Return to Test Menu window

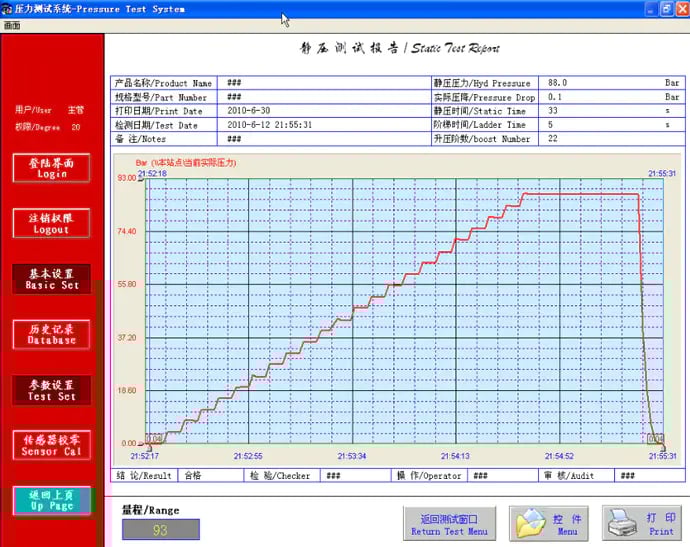pyautogui.click(x=449, y=524)
